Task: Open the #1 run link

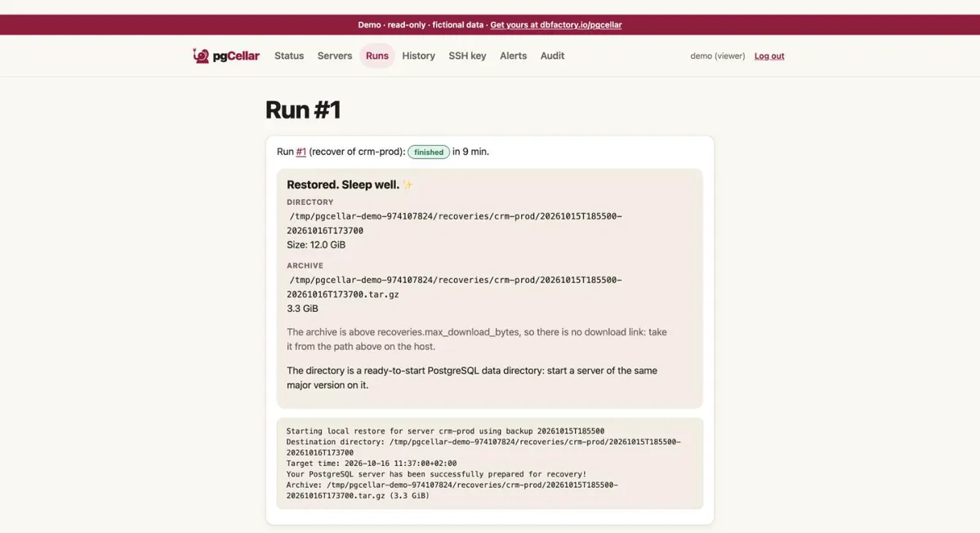Action: pyautogui.click(x=301, y=152)
